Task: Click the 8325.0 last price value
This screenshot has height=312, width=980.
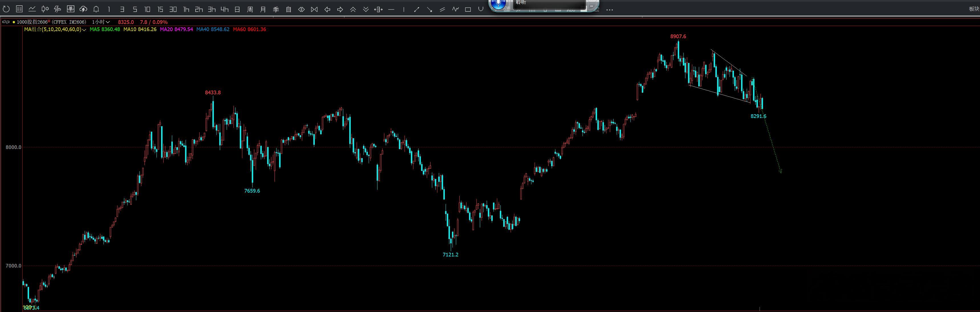Action: pos(126,22)
